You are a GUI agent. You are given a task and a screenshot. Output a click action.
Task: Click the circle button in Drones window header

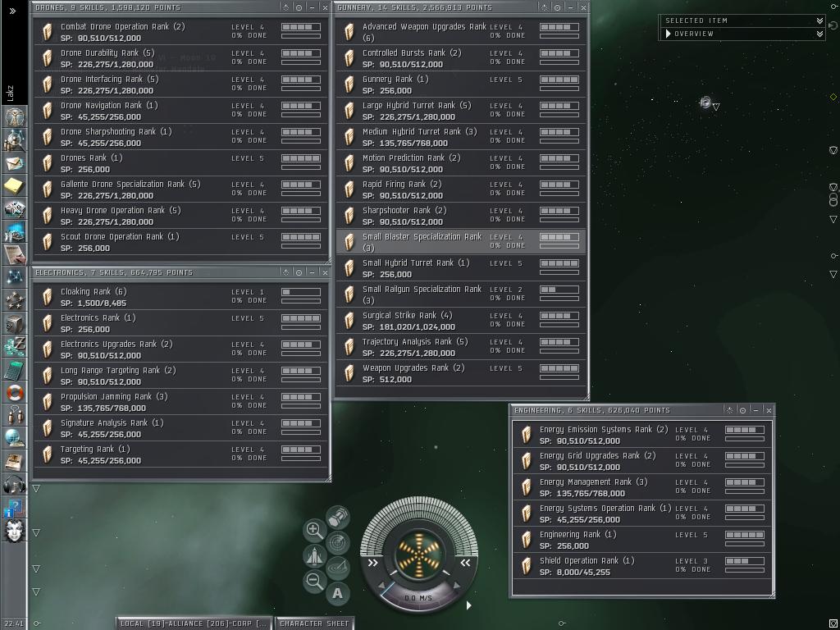(299, 7)
